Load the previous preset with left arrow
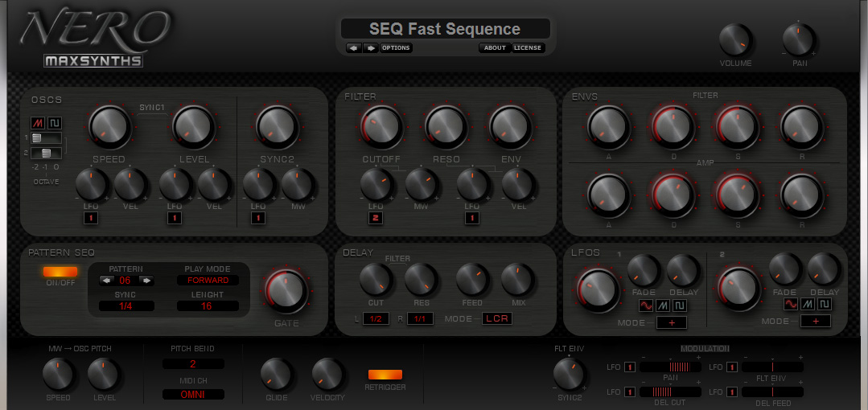The height and width of the screenshot is (410, 868). (x=354, y=48)
